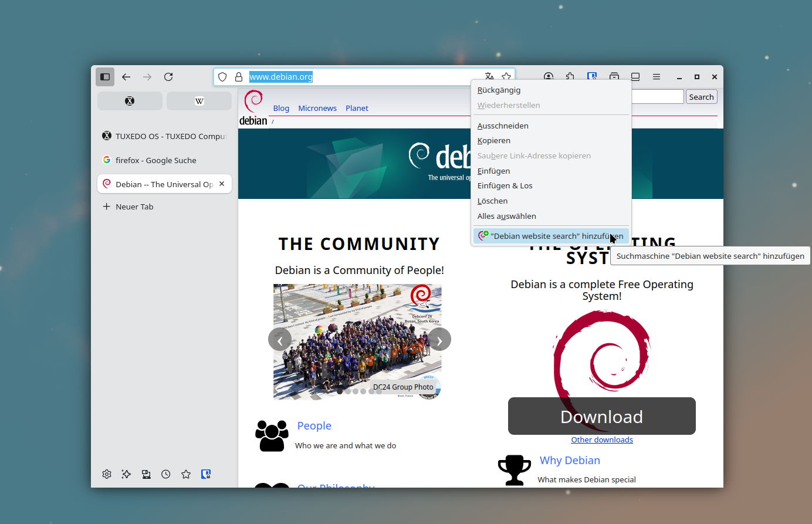The width and height of the screenshot is (812, 524).
Task: Choose Rückgängig from context menu
Action: [x=551, y=90]
